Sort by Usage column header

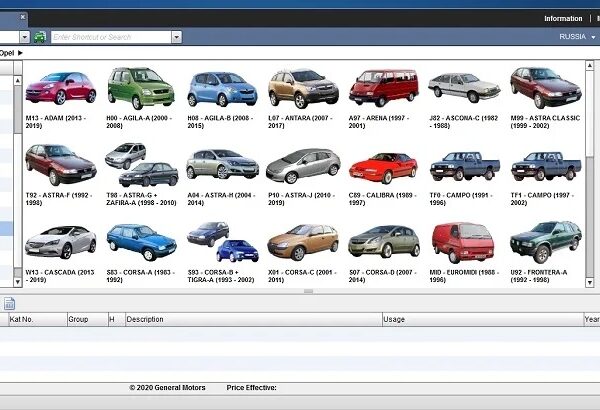(483, 319)
